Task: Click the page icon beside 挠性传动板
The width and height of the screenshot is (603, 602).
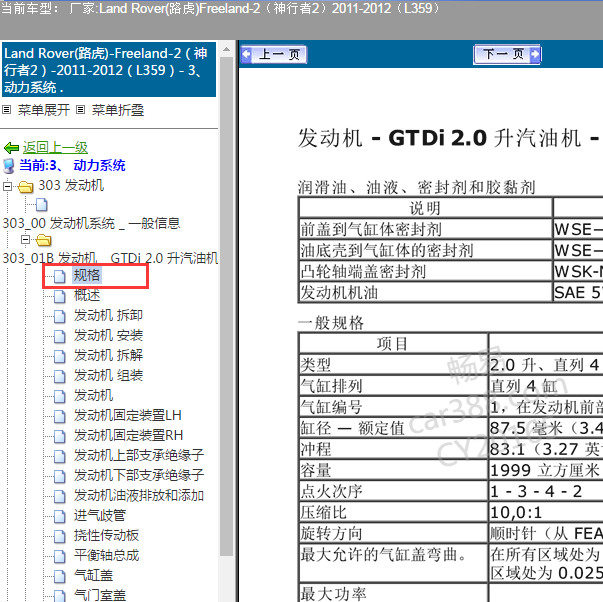Action: pyautogui.click(x=60, y=536)
